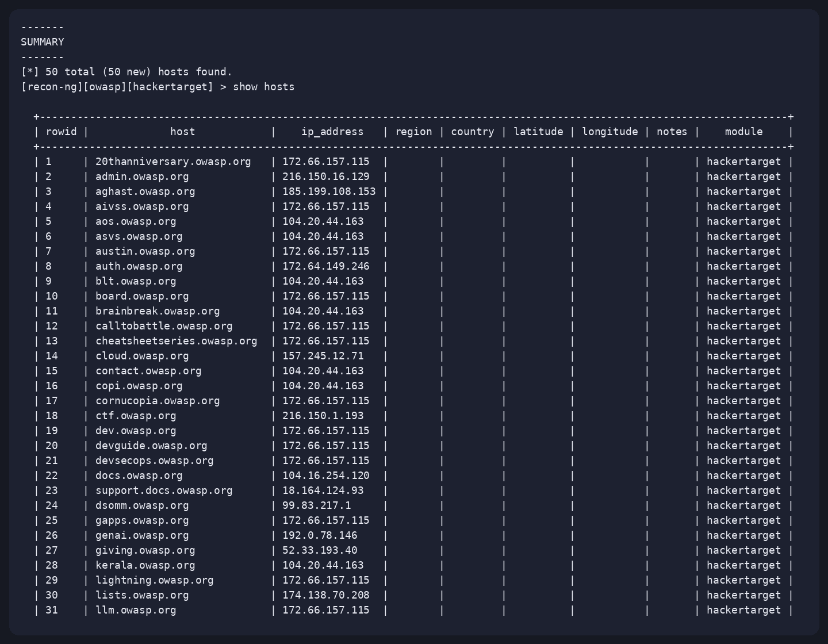
Task: Click IP address 104.16.254.120
Action: coord(326,476)
